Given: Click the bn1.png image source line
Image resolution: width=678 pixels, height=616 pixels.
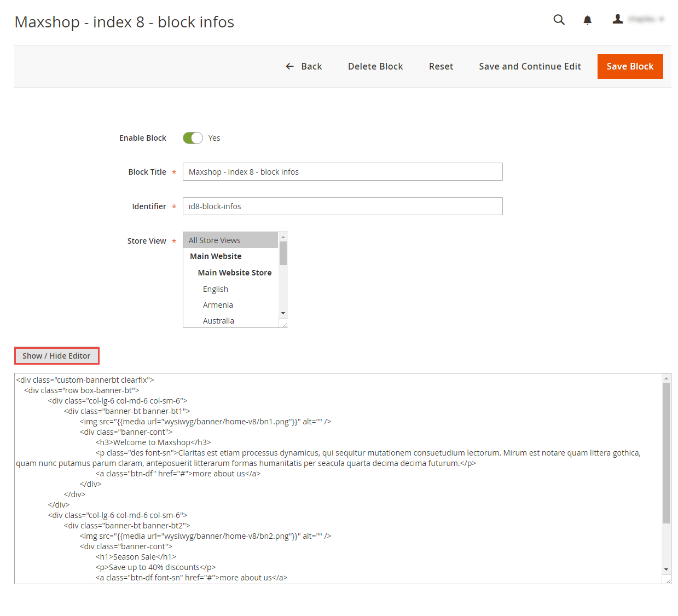Looking at the screenshot, I should [x=205, y=422].
